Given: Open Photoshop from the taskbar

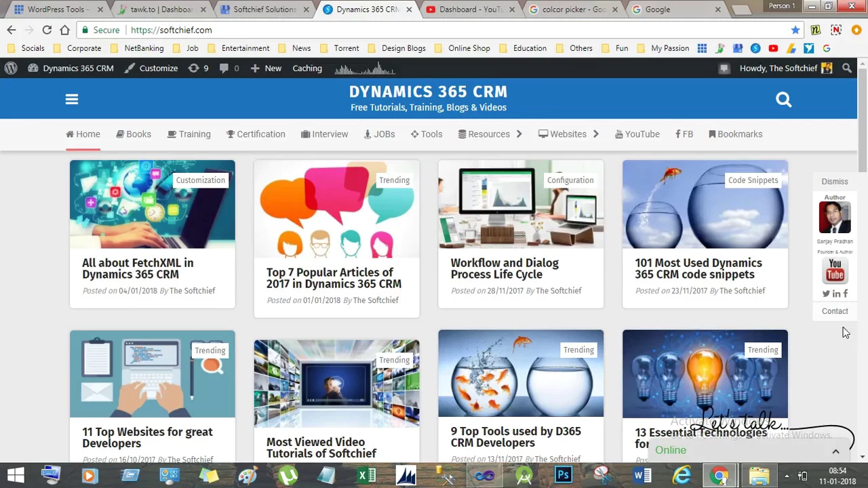Looking at the screenshot, I should tap(564, 475).
